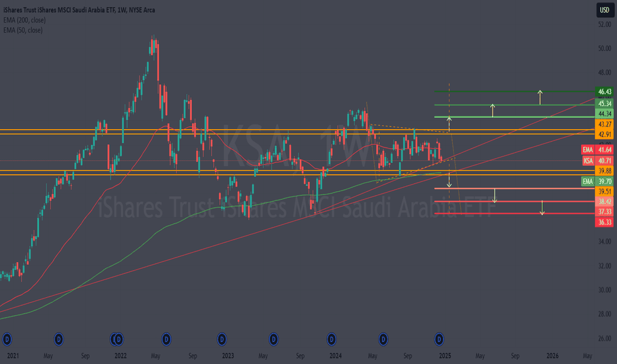Click the red EMA 41.64 price tag
This screenshot has width=617, height=364.
click(x=597, y=150)
